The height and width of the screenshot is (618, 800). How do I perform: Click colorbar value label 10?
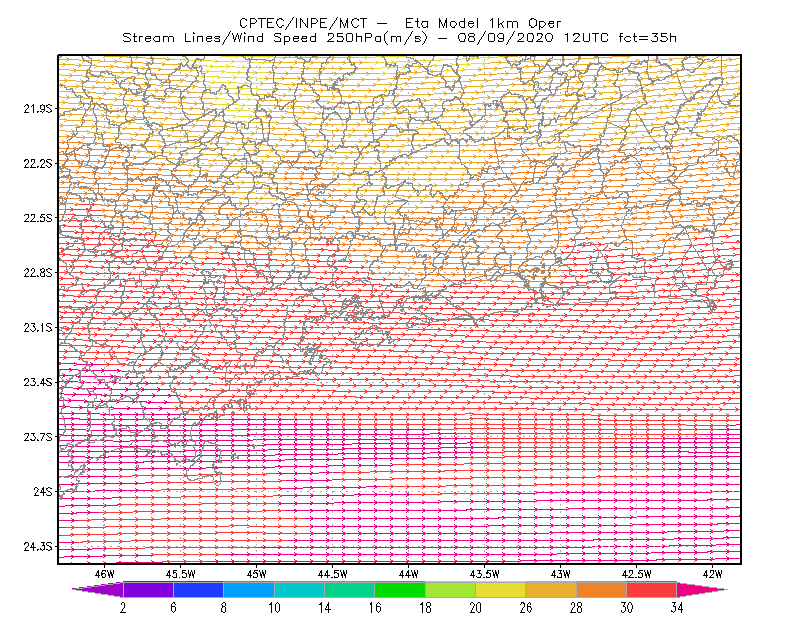pos(274,608)
